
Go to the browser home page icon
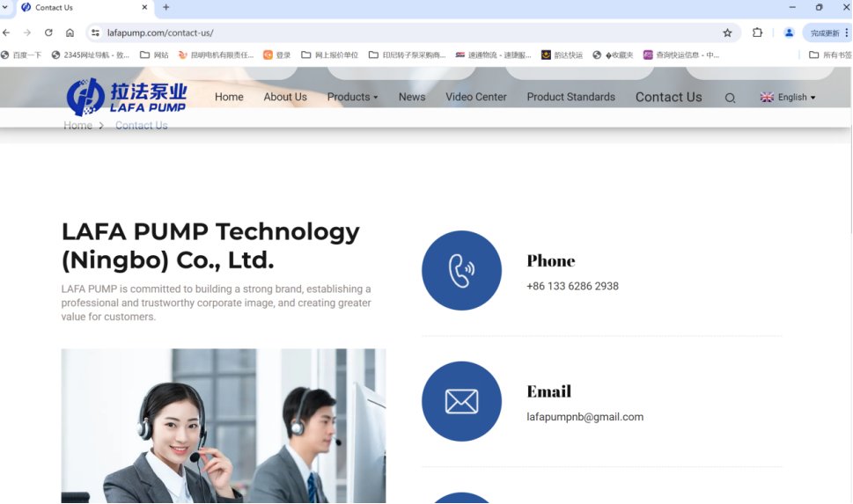click(70, 33)
